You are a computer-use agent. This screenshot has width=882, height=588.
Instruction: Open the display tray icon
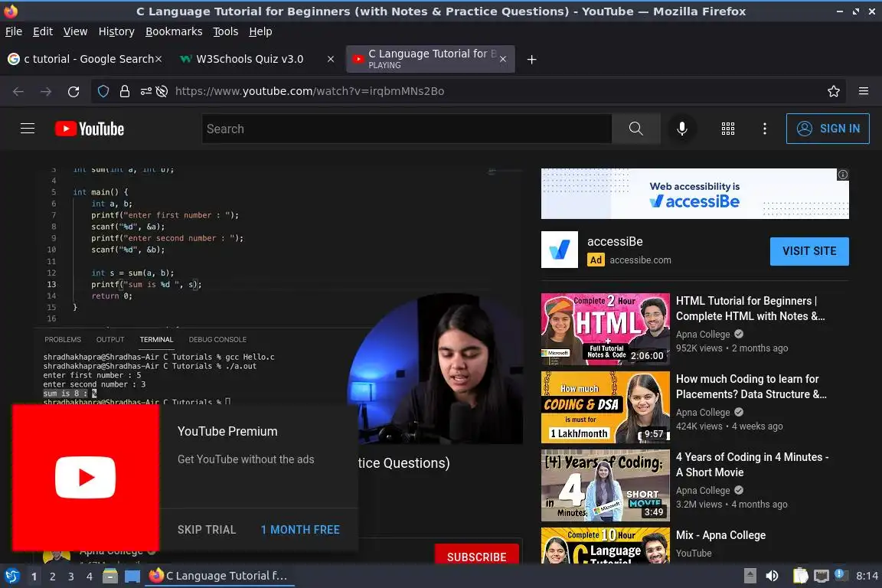click(x=822, y=576)
